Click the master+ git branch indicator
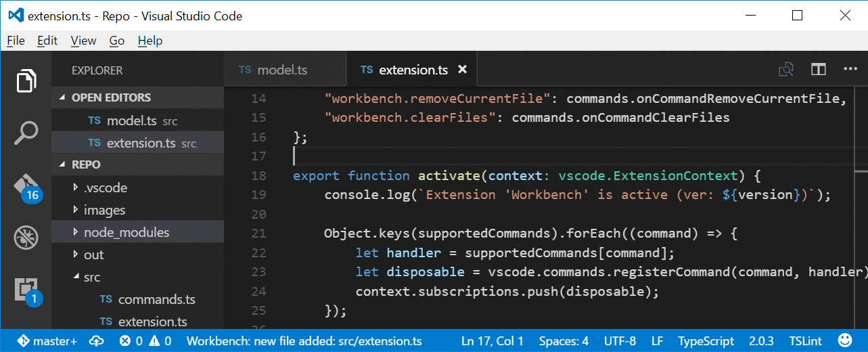The width and height of the screenshot is (868, 352). 47,340
